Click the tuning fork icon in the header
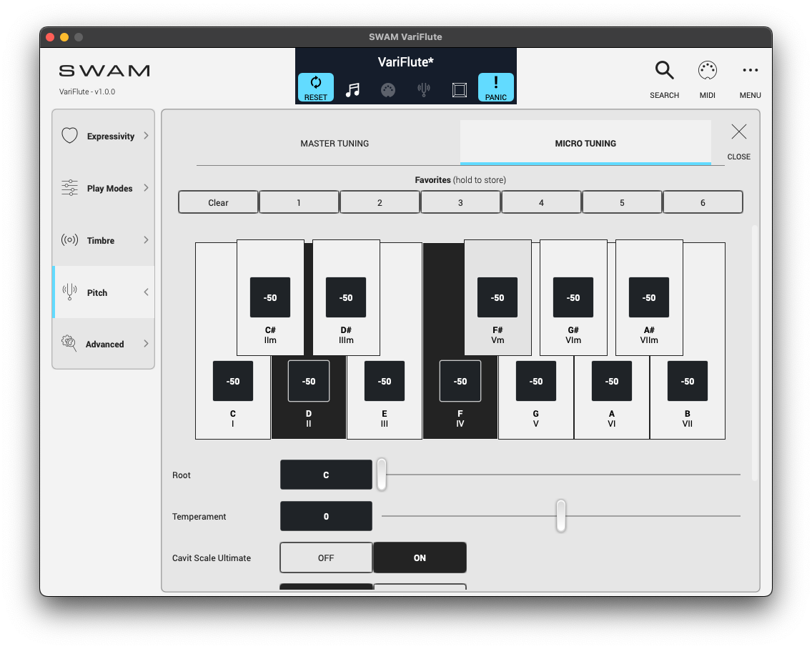Viewport: 812px width, 649px height. pos(424,90)
